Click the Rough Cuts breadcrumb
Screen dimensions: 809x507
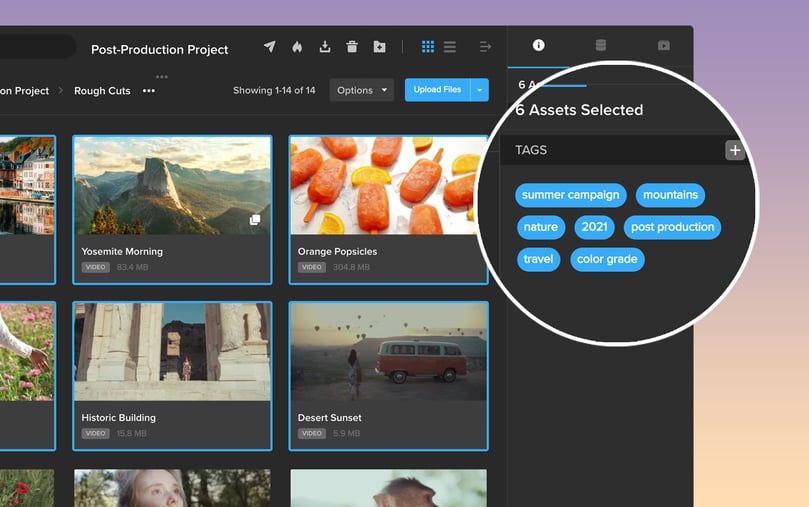(102, 91)
